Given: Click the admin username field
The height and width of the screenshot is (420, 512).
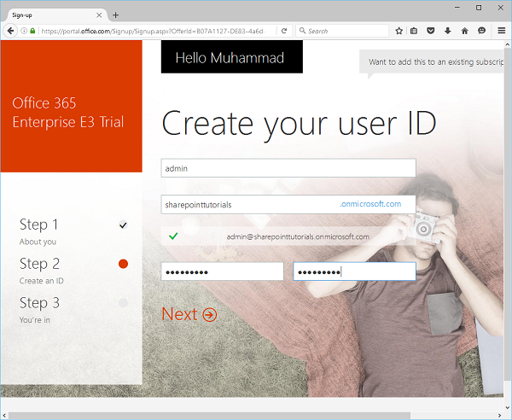Looking at the screenshot, I should (288, 168).
